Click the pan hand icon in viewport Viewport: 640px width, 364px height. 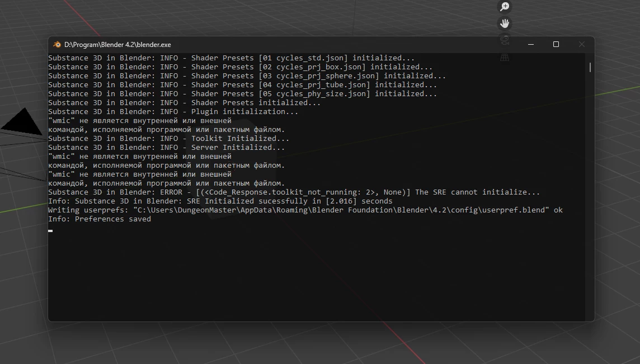tap(505, 23)
